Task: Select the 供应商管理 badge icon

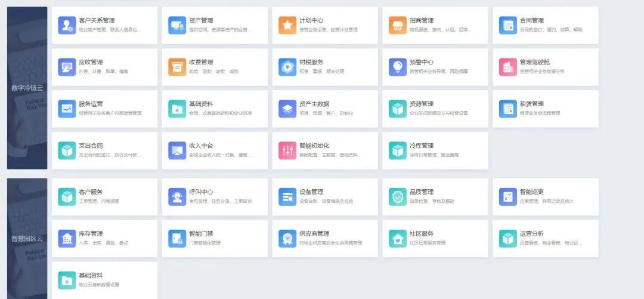Action: 287,239
